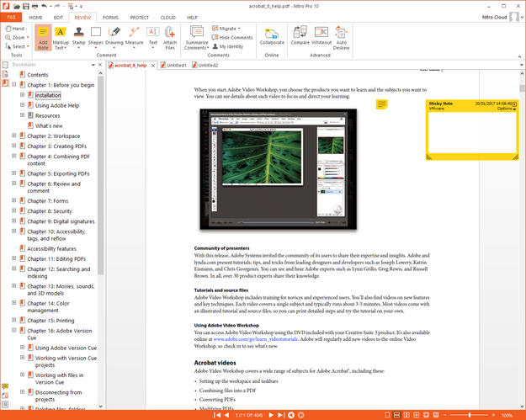Image resolution: width=526 pixels, height=420 pixels.
Task: Close the acrobat_8_help document tab
Action: 153,66
